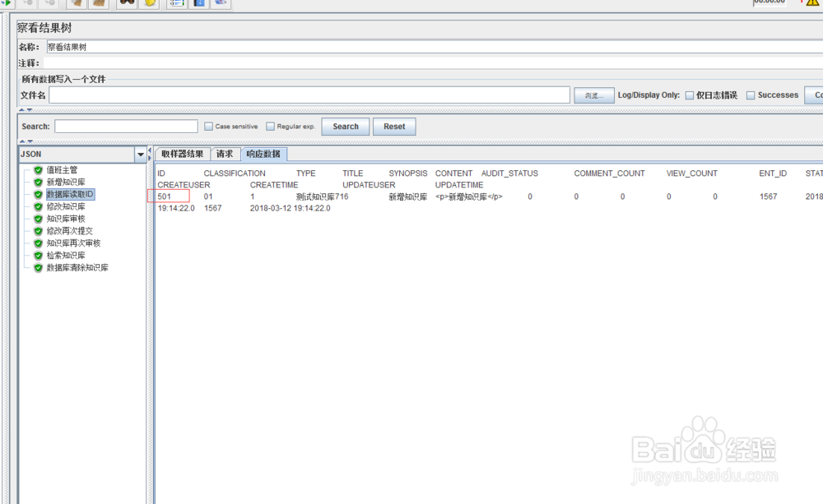Collapse the search panel using divider arrows
The image size is (823, 504).
pyautogui.click(x=26, y=141)
